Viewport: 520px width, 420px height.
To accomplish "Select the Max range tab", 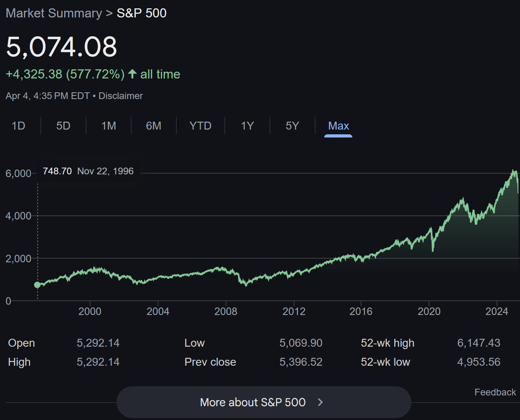I will pos(338,126).
